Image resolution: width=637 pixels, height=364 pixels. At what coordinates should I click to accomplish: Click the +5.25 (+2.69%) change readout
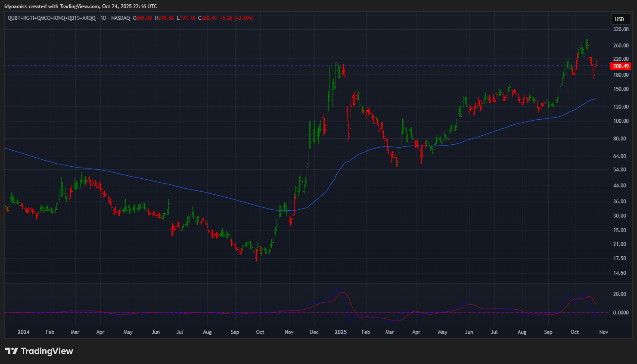pyautogui.click(x=236, y=18)
